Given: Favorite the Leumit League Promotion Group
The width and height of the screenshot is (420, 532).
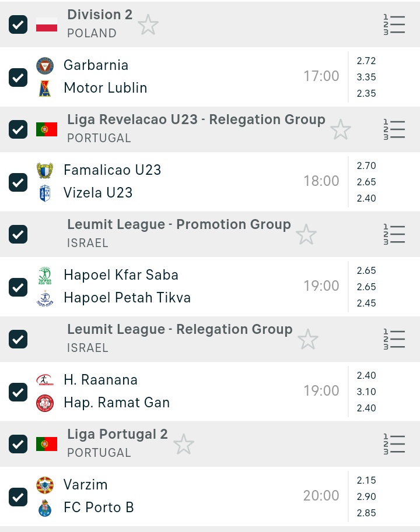Looking at the screenshot, I should point(306,234).
